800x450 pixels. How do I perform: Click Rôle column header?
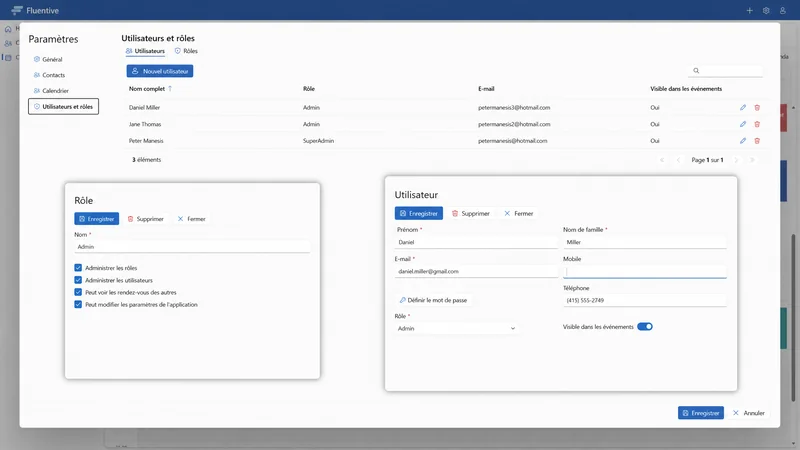pyautogui.click(x=309, y=89)
